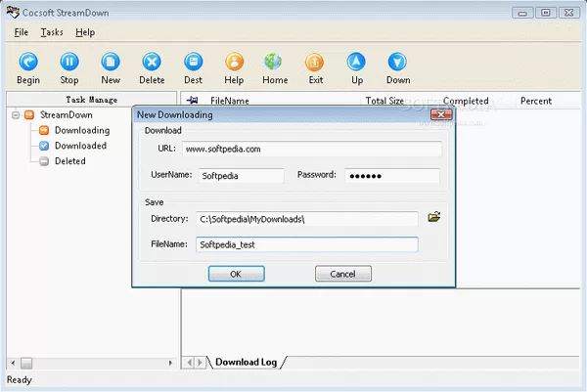Viewport: 587px width, 392px height.
Task: Collapse the StreamDown tree node
Action: tap(16, 114)
